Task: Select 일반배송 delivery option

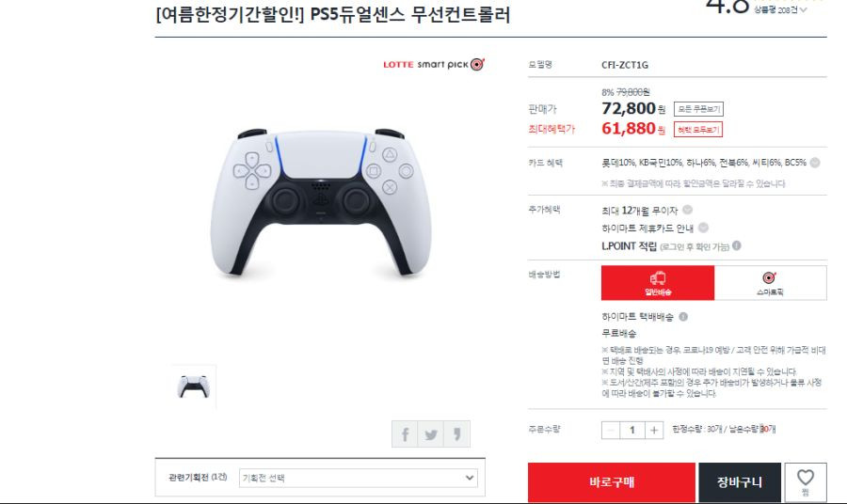Action: [658, 283]
